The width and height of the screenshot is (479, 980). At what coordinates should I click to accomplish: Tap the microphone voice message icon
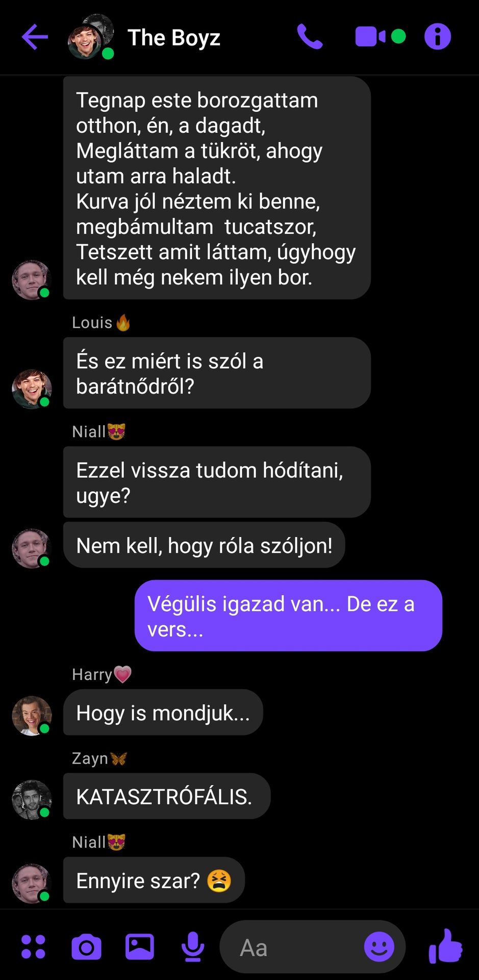click(193, 946)
